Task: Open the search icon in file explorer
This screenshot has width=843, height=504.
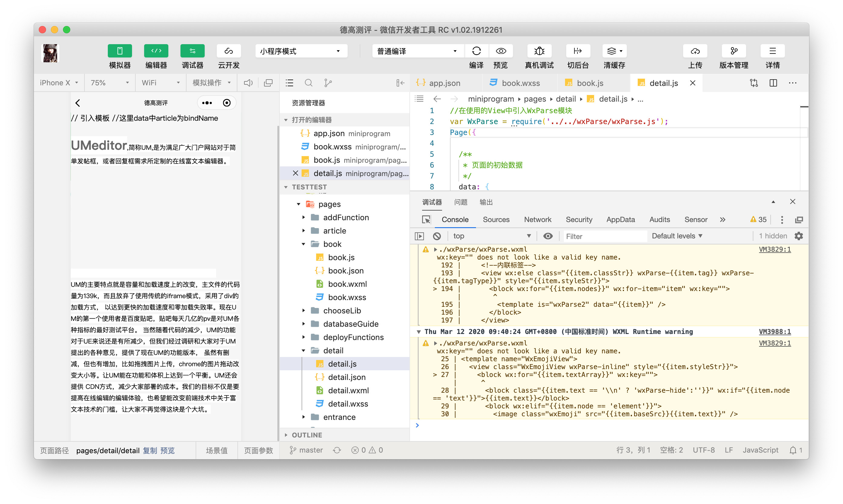Action: point(308,83)
